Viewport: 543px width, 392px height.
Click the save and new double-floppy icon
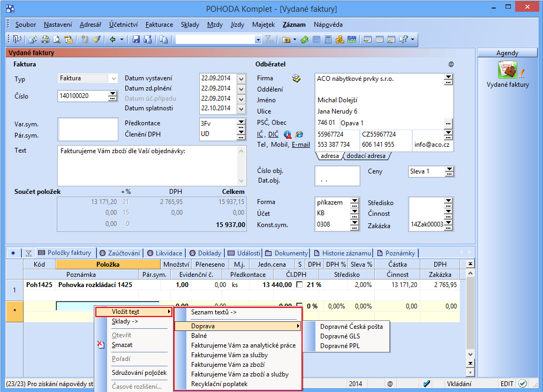tap(148, 40)
